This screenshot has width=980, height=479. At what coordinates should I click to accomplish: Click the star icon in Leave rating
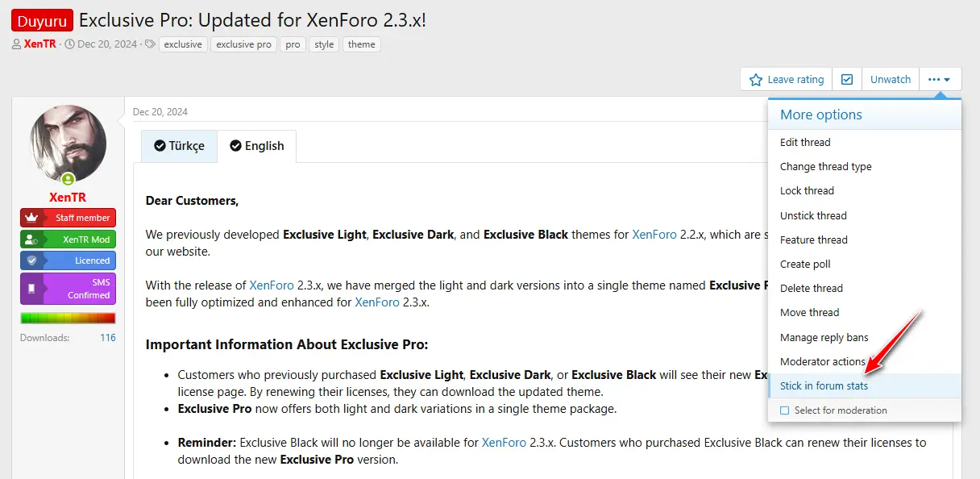click(x=756, y=80)
